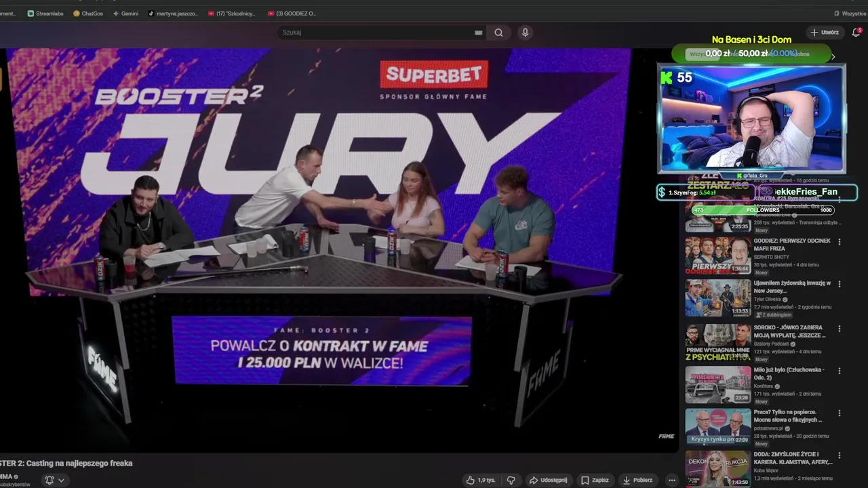The image size is (868, 488).
Task: Open options menu for Tyler Oliveira video
Action: point(840,284)
